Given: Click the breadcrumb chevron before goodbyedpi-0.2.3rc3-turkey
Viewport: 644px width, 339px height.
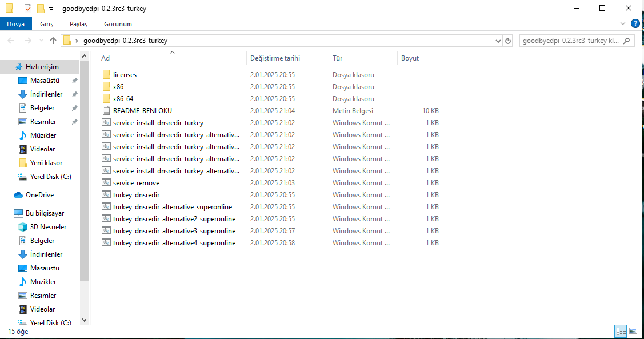Looking at the screenshot, I should [x=77, y=41].
